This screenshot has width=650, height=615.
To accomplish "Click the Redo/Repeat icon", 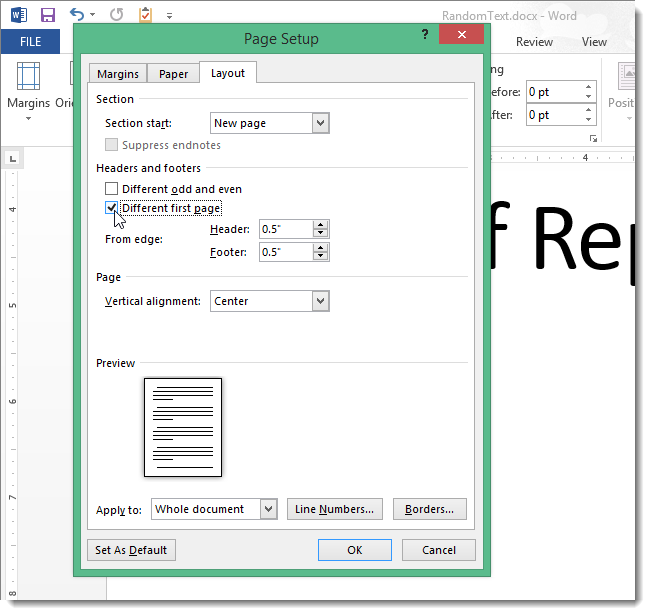I will [116, 15].
